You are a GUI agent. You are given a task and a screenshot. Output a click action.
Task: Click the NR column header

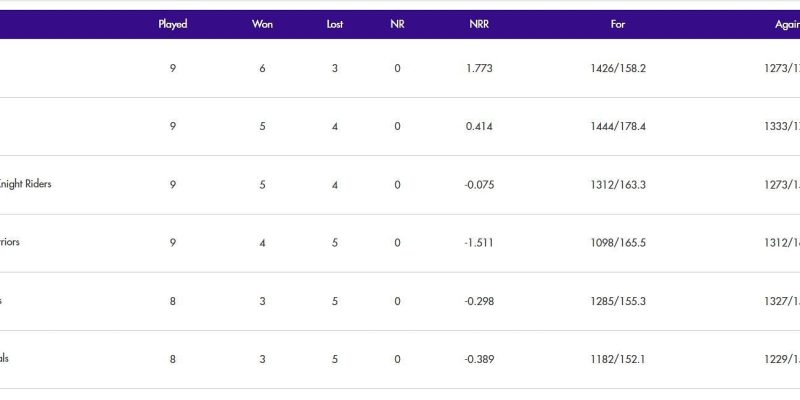(397, 24)
